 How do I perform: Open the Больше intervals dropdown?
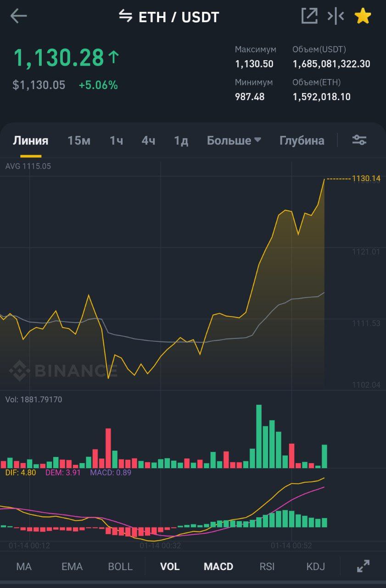tap(234, 141)
